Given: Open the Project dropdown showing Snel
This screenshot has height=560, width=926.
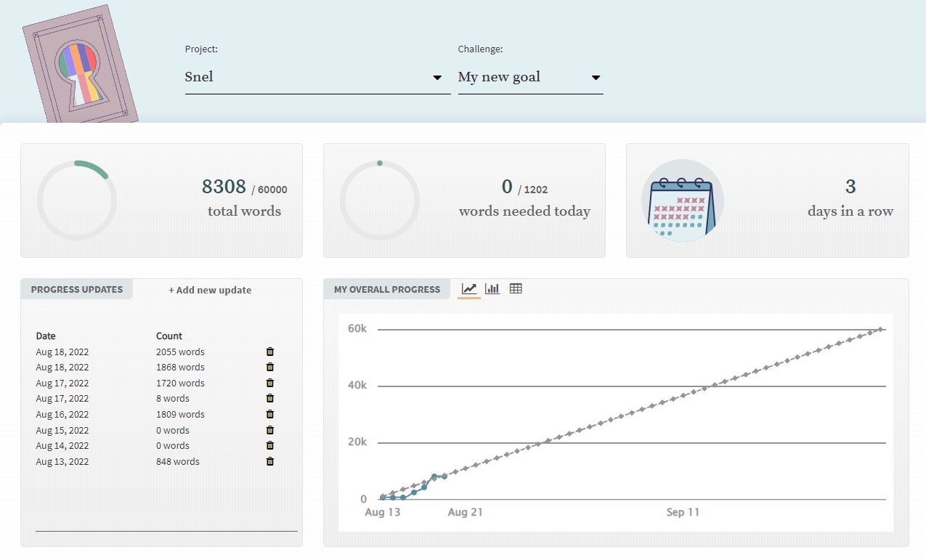Looking at the screenshot, I should pyautogui.click(x=317, y=78).
